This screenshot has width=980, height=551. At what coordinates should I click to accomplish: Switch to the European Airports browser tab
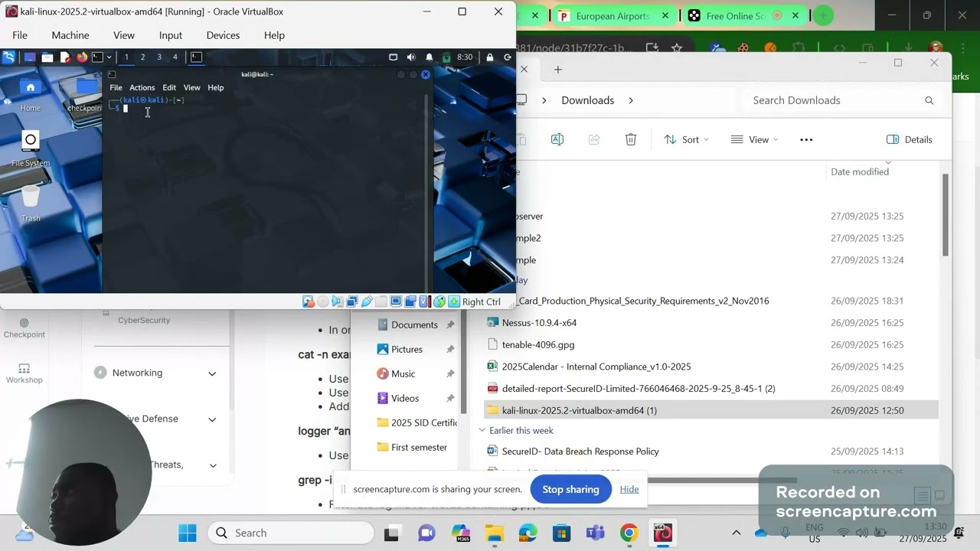point(612,15)
